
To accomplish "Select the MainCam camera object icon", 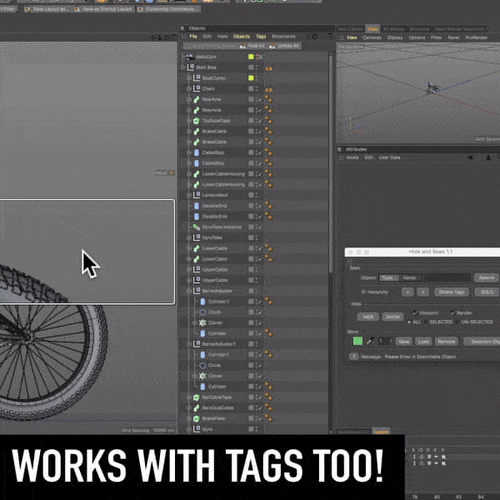I will (190, 57).
